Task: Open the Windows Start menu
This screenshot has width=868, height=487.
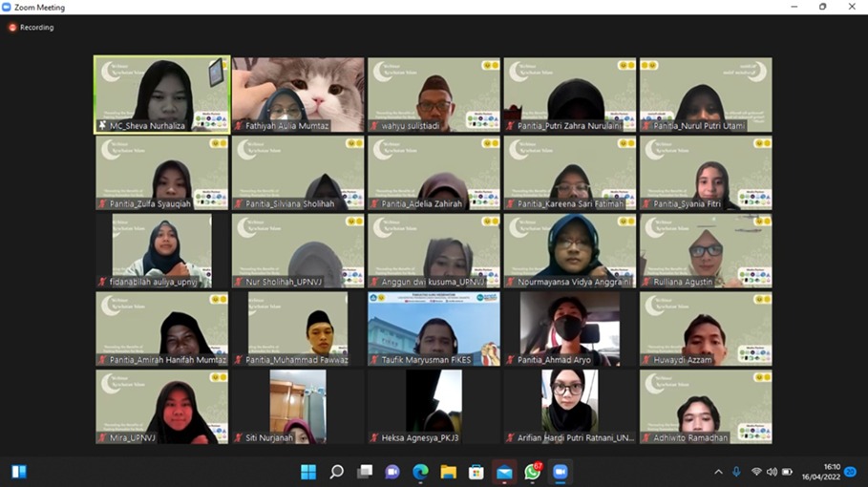Action: click(308, 472)
